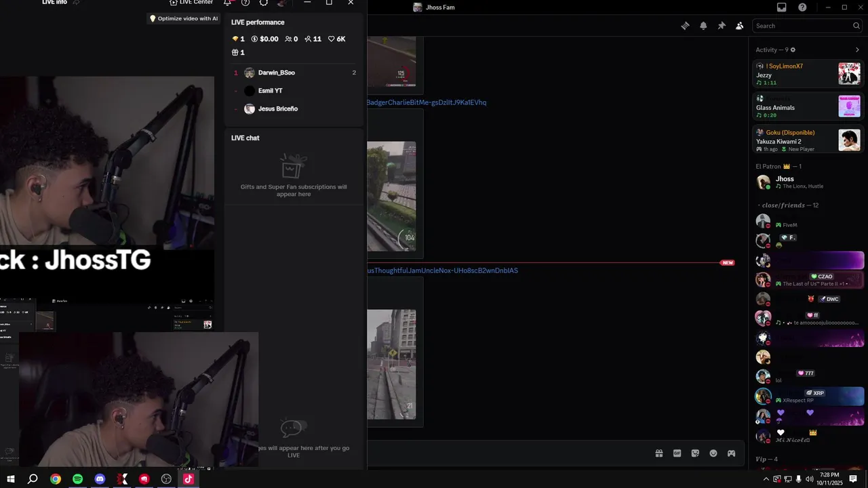Open TikTok profile avatar menu
This screenshot has height=488, width=868.
(281, 3)
